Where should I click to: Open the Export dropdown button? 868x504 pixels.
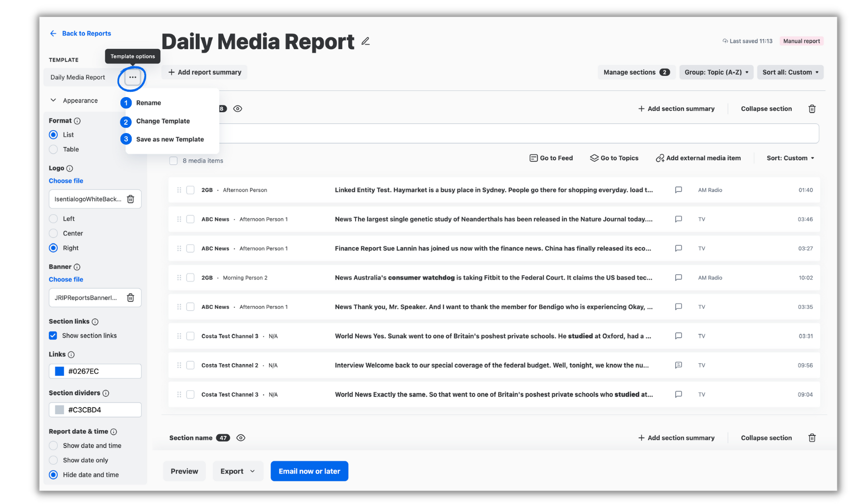point(238,471)
